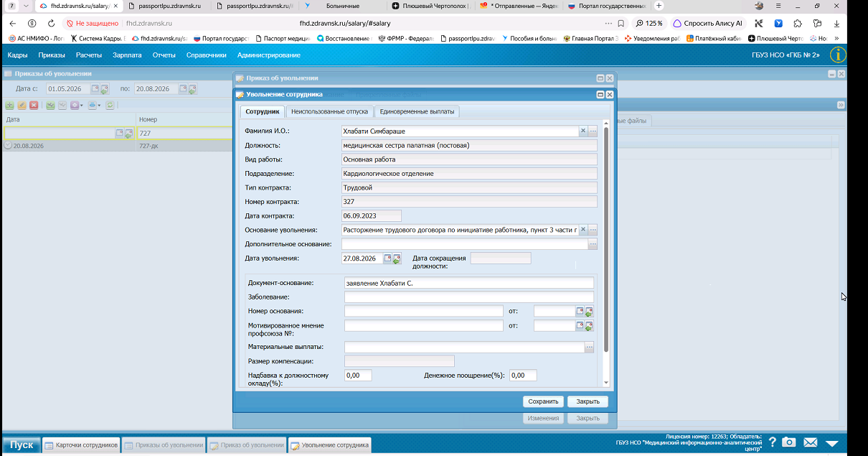Open calendar picker for Дата увольнения
The width and height of the screenshot is (868, 456).
[388, 259]
